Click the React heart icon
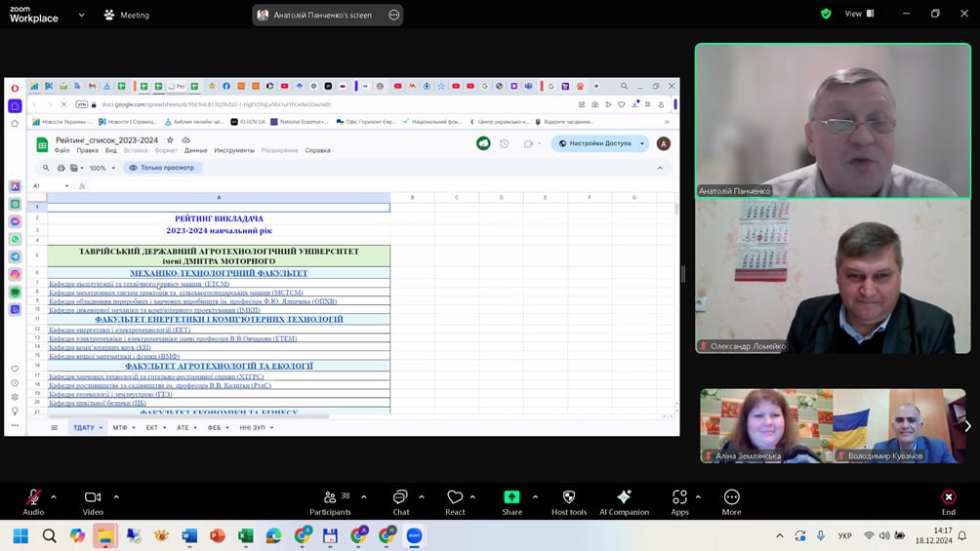The image size is (980, 551). (x=455, y=497)
